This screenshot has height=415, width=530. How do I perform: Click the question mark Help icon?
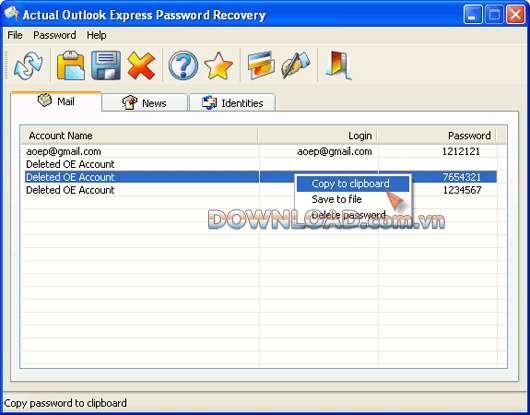click(183, 65)
